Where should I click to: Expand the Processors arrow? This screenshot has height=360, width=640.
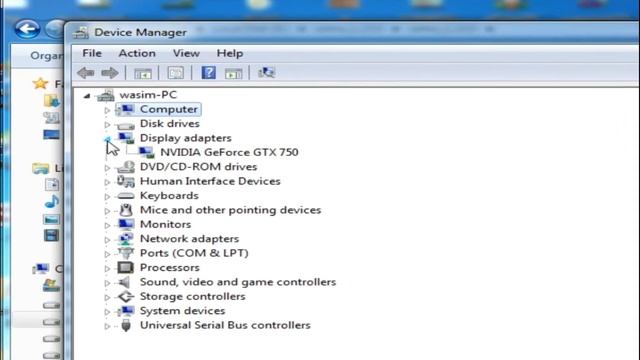107,269
